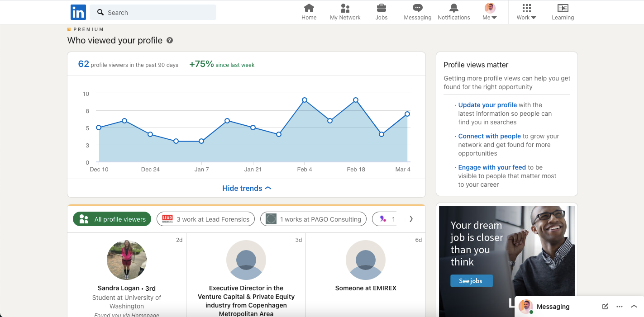Click the search magnifier icon
644x317 pixels.
pyautogui.click(x=100, y=12)
